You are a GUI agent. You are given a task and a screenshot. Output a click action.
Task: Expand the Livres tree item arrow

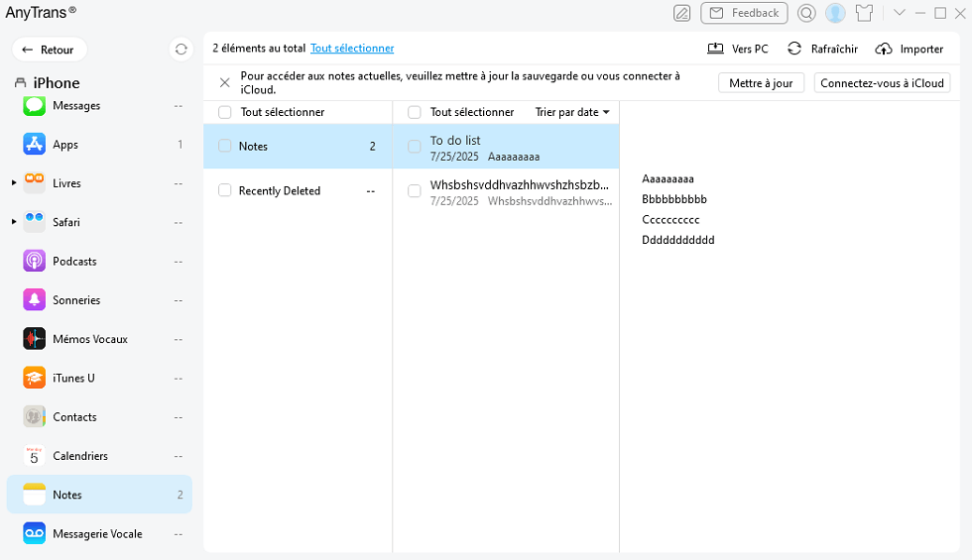[x=14, y=183]
